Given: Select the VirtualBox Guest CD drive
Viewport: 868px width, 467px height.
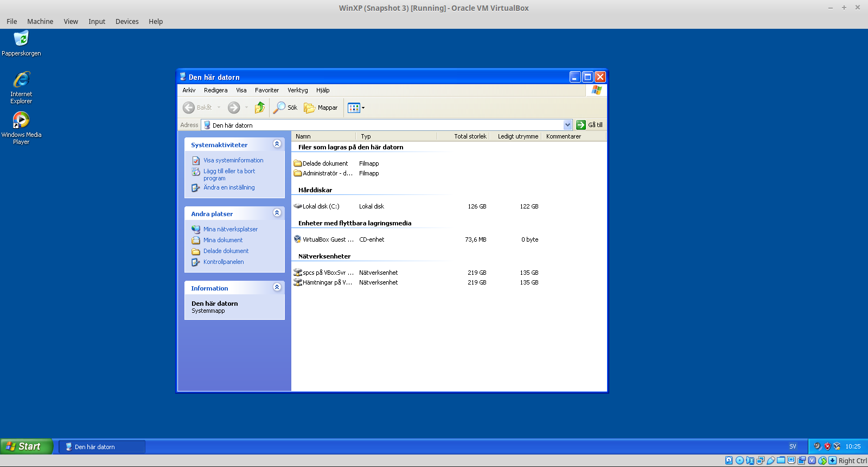Looking at the screenshot, I should (324, 239).
